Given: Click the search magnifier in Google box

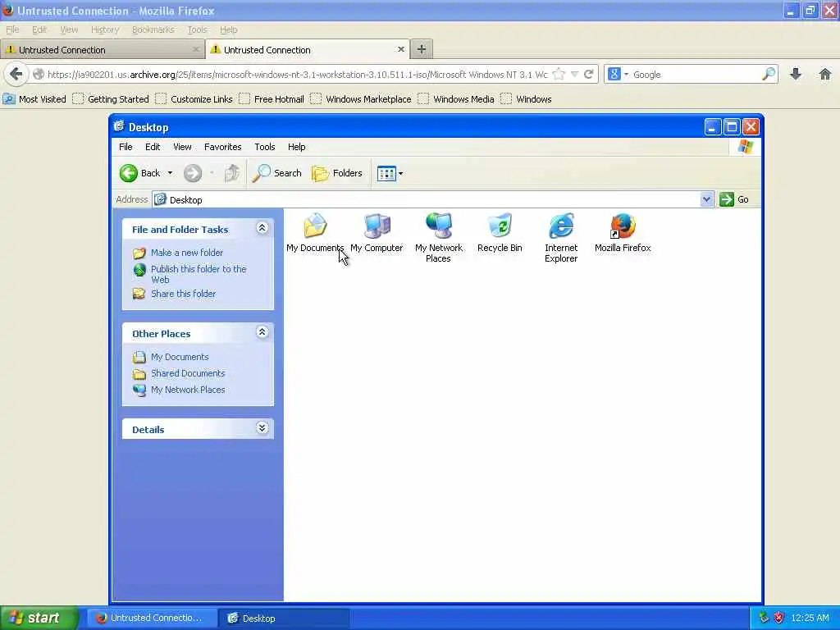Looking at the screenshot, I should 769,74.
